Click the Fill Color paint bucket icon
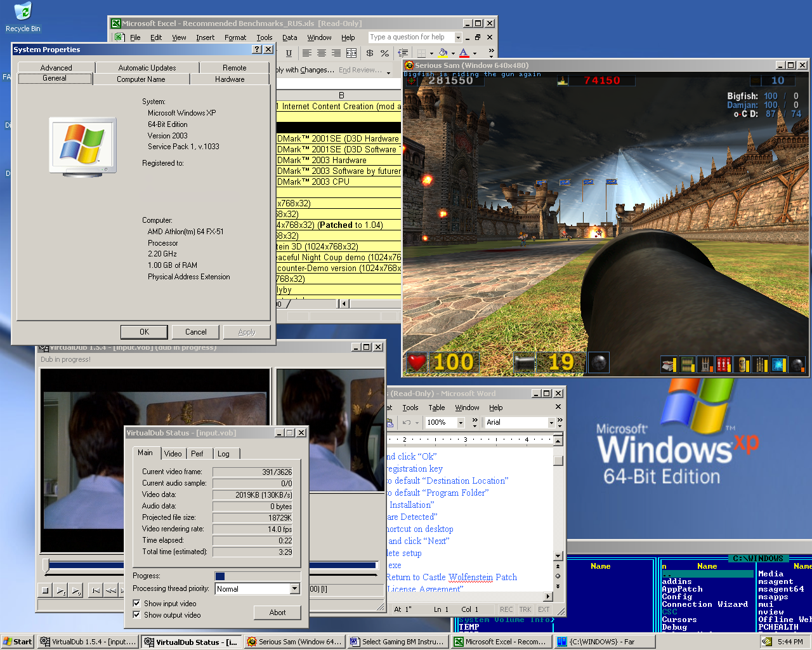The image size is (812, 650). 443,53
